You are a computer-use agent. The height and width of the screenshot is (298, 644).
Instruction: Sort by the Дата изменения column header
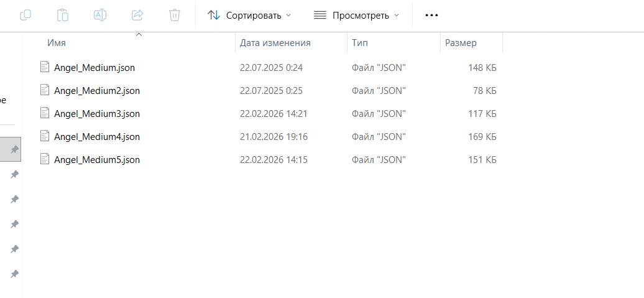point(275,43)
